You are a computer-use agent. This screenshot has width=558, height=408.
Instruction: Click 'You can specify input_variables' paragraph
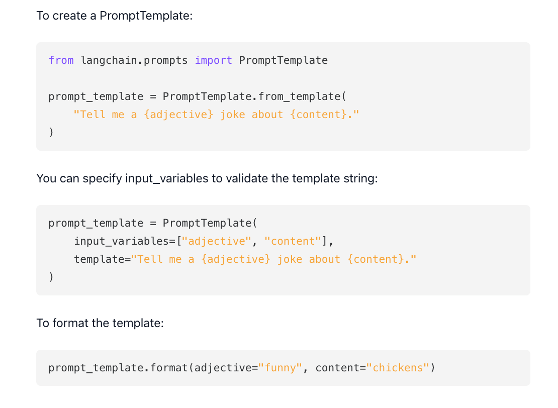point(207,178)
